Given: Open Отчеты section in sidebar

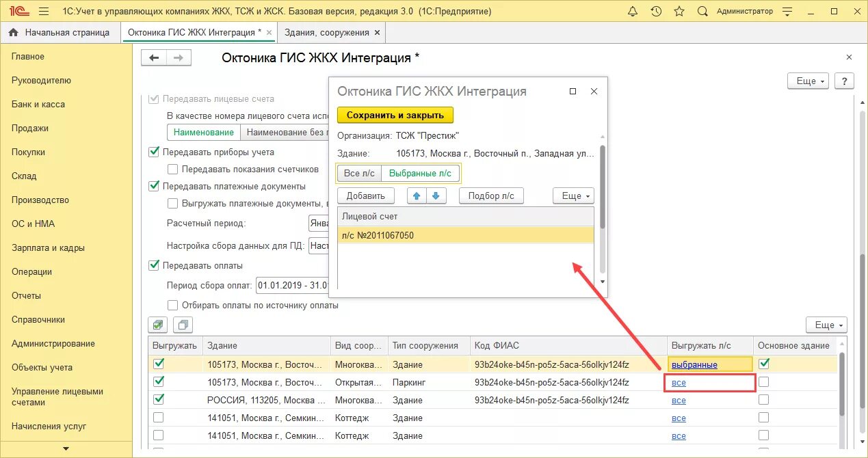Looking at the screenshot, I should pyautogui.click(x=26, y=295).
